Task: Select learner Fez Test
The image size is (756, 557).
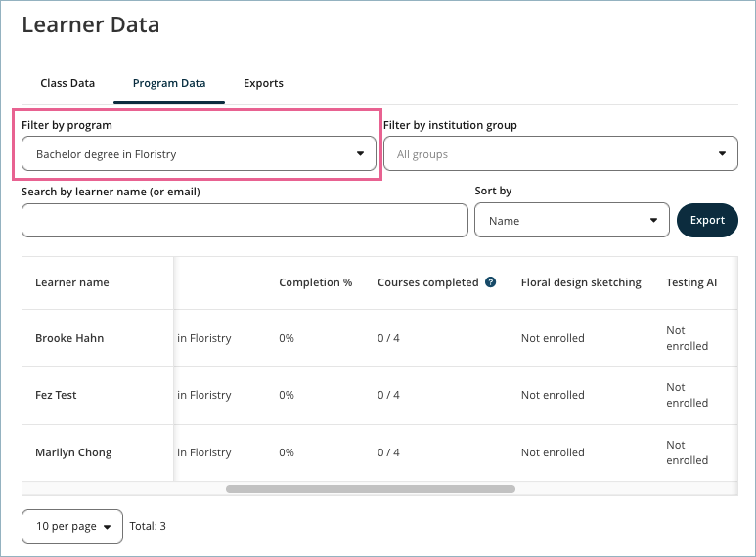Action: click(56, 395)
